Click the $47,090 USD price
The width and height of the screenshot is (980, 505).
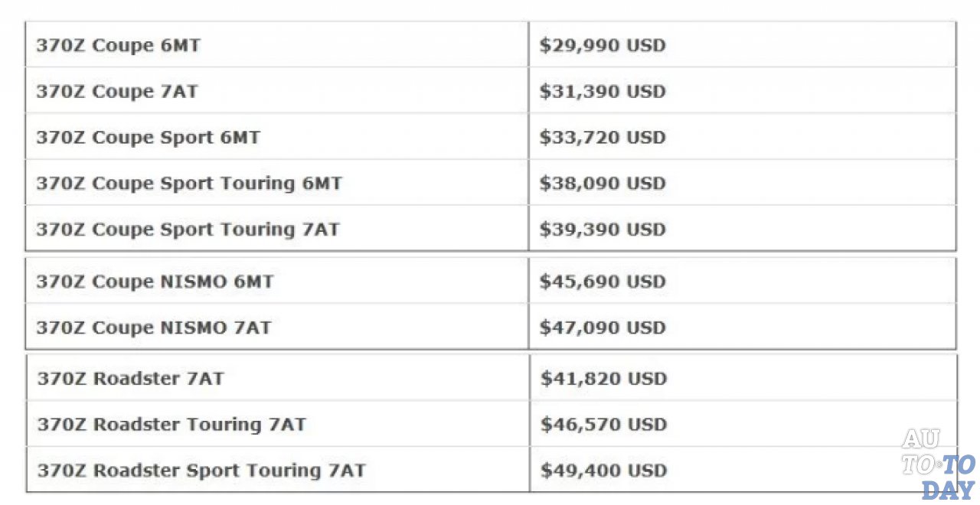coord(603,327)
